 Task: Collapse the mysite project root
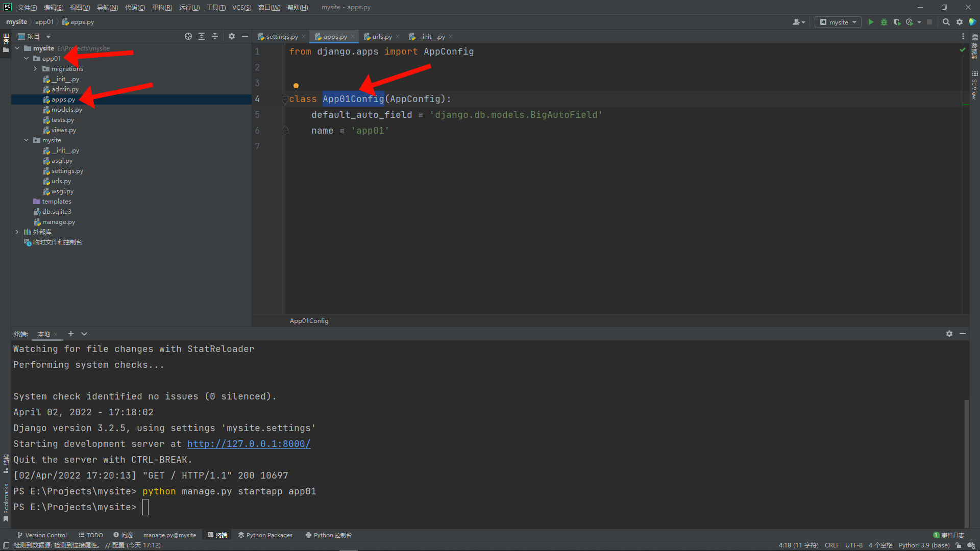[17, 48]
